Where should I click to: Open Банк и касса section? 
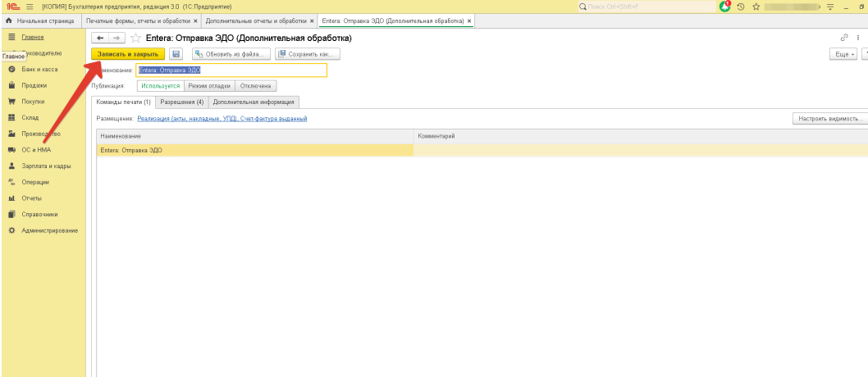point(39,70)
